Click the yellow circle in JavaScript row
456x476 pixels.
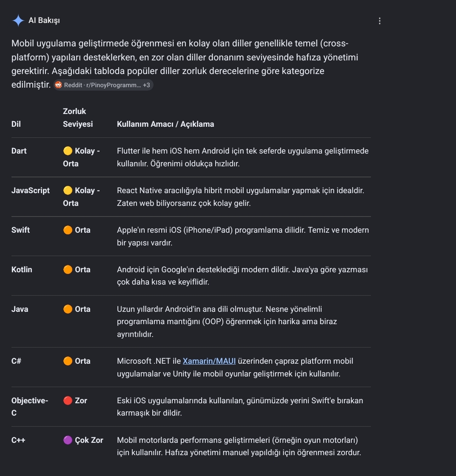(x=68, y=190)
